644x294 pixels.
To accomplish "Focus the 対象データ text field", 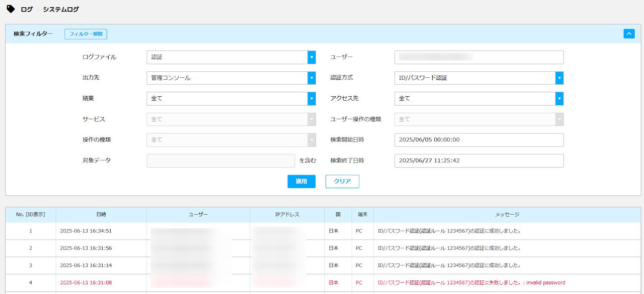I will tap(221, 161).
